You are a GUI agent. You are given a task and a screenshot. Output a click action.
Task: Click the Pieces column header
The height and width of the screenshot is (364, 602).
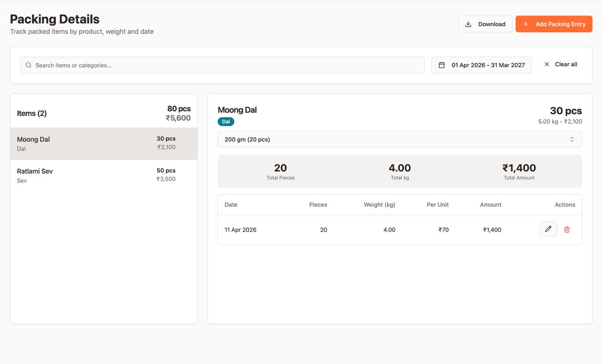318,205
